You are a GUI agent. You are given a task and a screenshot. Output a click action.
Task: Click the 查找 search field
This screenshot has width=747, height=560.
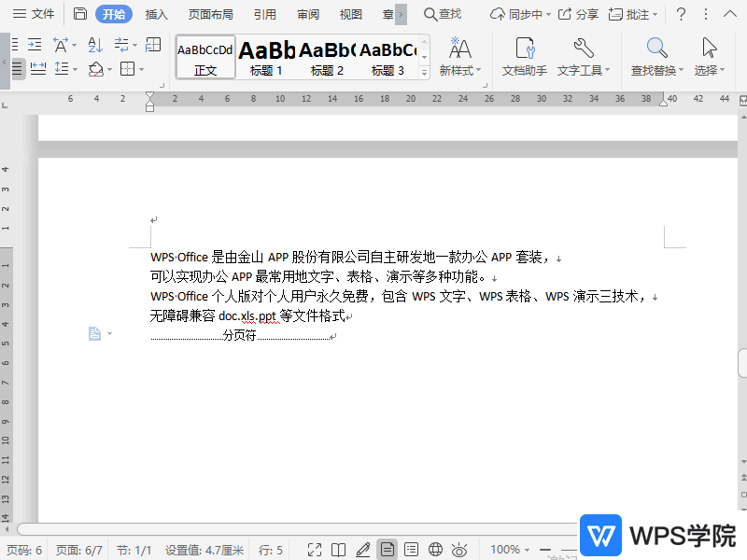(443, 14)
